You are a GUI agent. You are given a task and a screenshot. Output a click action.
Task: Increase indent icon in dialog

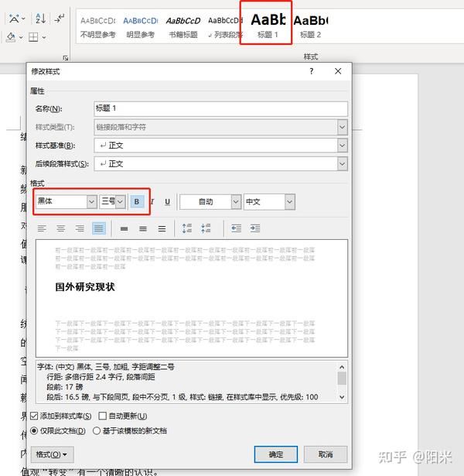click(255, 228)
